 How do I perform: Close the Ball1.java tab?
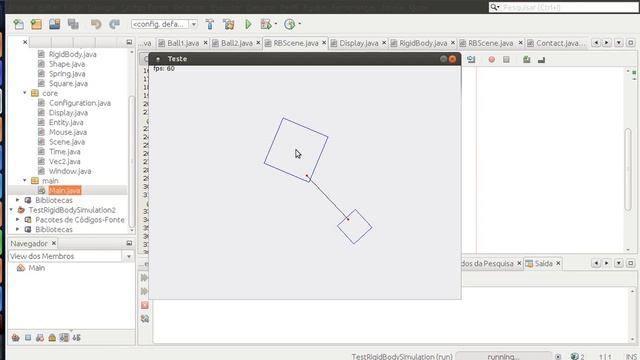tap(205, 42)
